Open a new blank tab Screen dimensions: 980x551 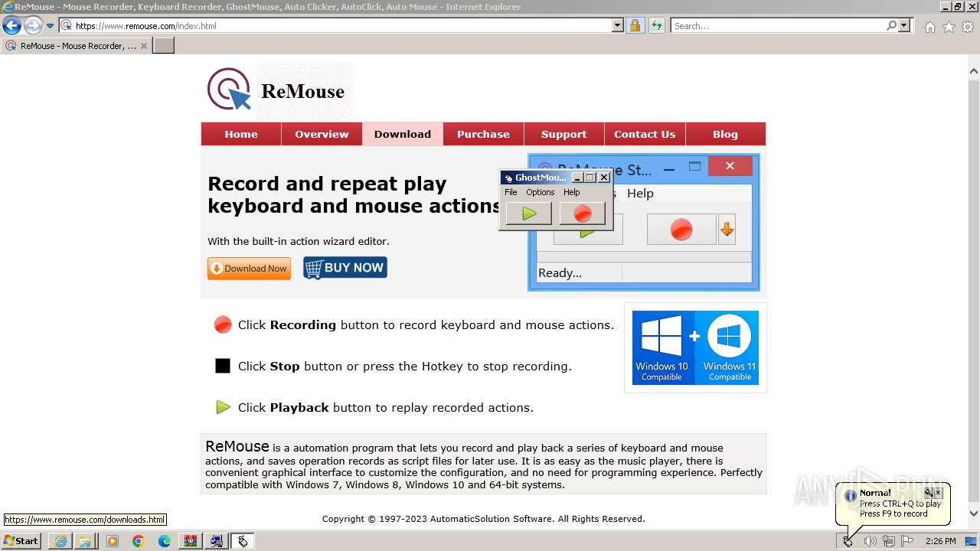(164, 46)
